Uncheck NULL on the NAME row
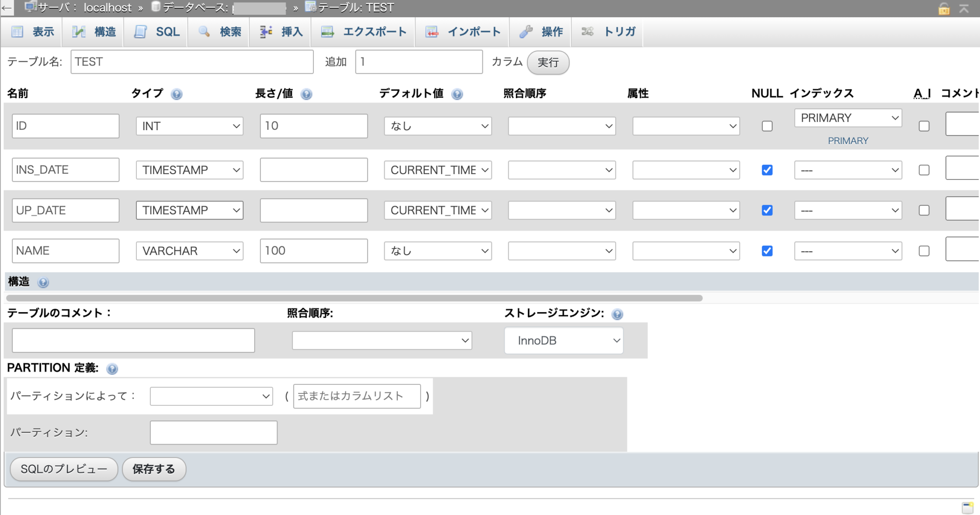Image resolution: width=980 pixels, height=515 pixels. (767, 250)
